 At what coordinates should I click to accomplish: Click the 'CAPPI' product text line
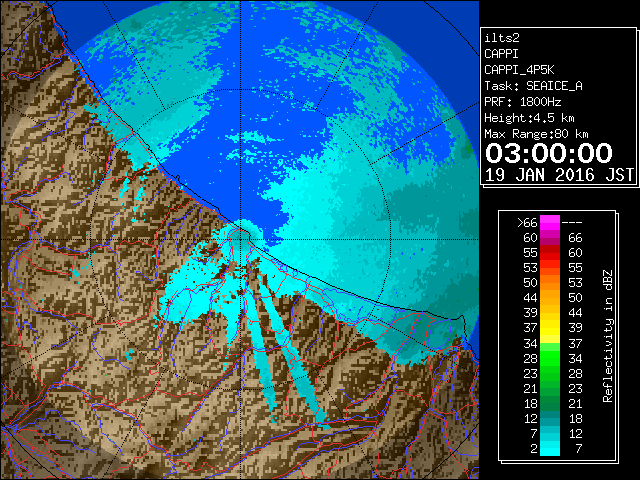(501, 54)
